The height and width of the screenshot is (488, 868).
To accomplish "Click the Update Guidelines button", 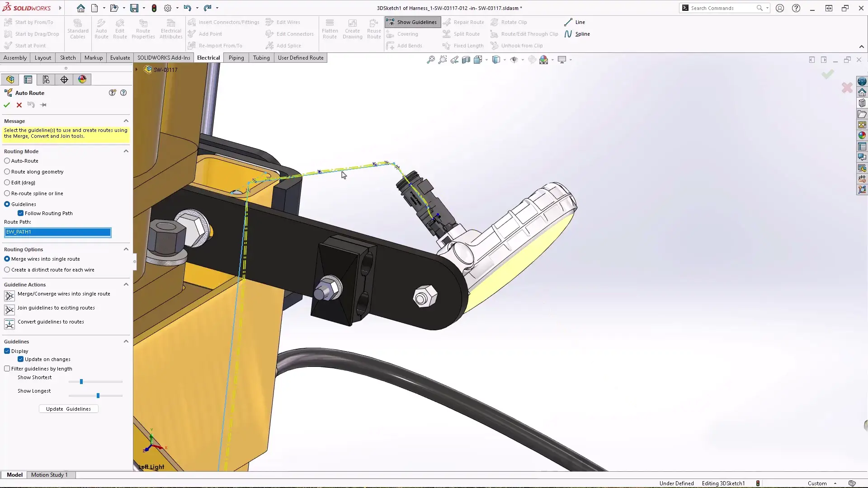I will [x=68, y=408].
